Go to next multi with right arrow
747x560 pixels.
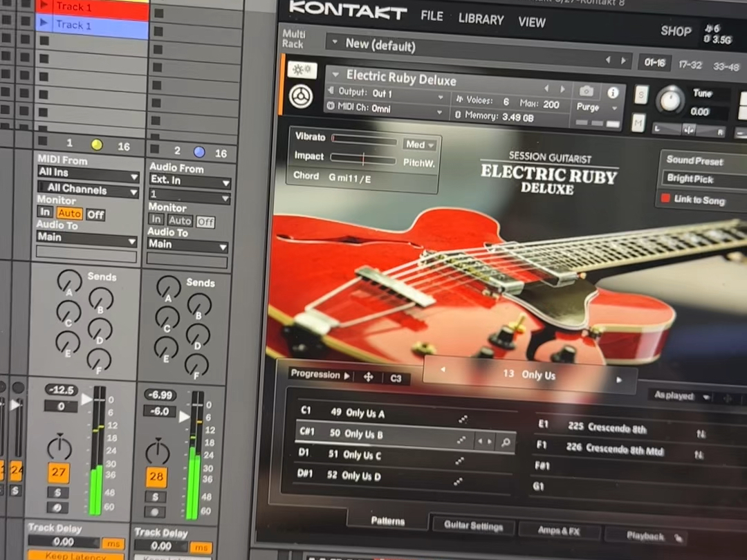(623, 61)
